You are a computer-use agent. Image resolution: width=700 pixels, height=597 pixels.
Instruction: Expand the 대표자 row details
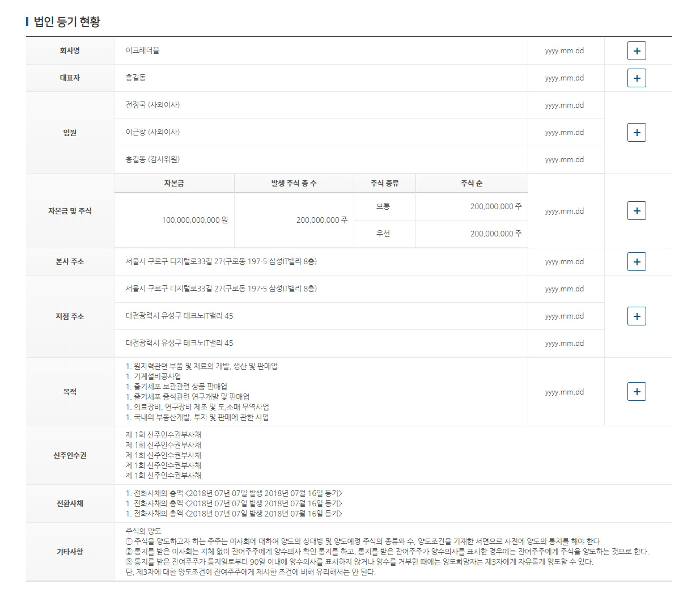coord(637,78)
